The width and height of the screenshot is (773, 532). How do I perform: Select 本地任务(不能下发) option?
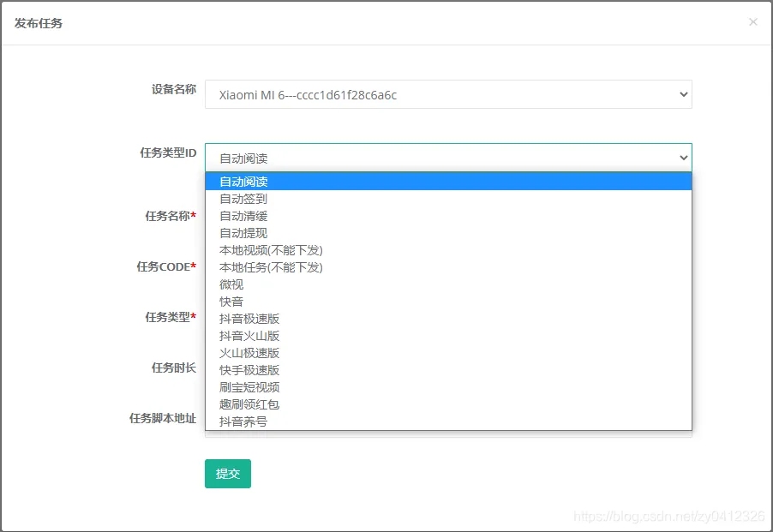[x=448, y=267]
